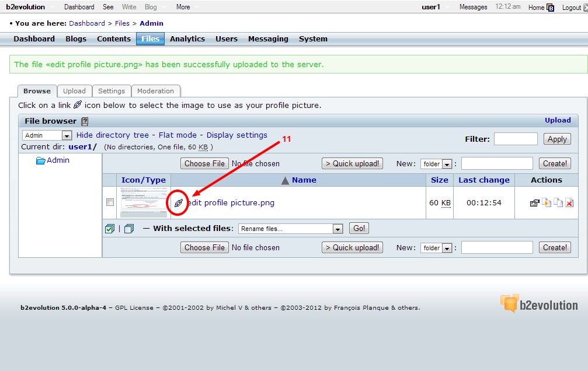Click the Apply filter button

click(557, 139)
